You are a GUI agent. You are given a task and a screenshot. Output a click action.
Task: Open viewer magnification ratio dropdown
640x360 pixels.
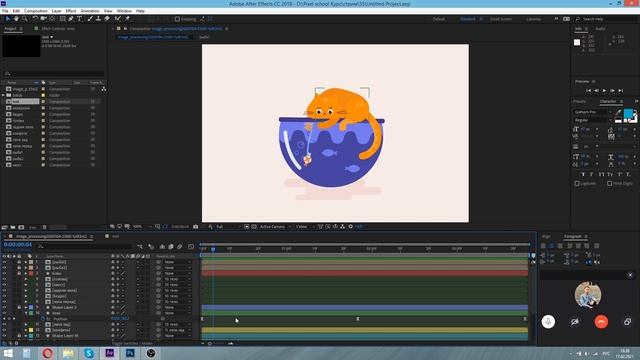142,227
